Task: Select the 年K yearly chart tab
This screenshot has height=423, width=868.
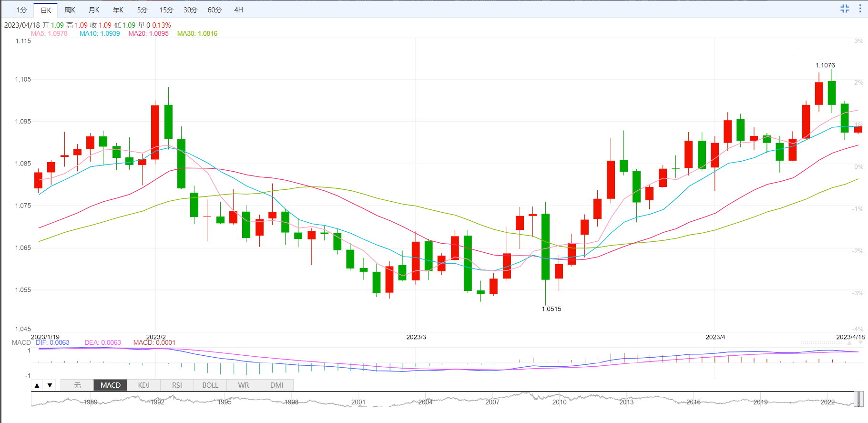Action: coord(118,10)
